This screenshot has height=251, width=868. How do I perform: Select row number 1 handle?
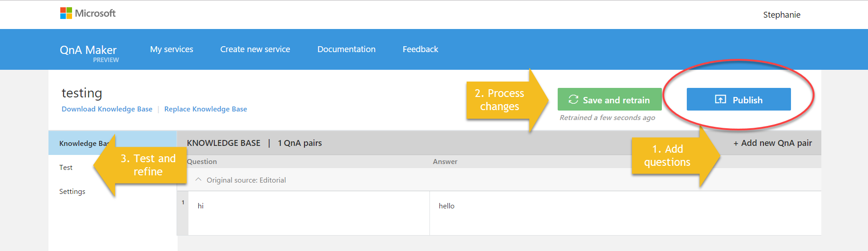coord(183,213)
